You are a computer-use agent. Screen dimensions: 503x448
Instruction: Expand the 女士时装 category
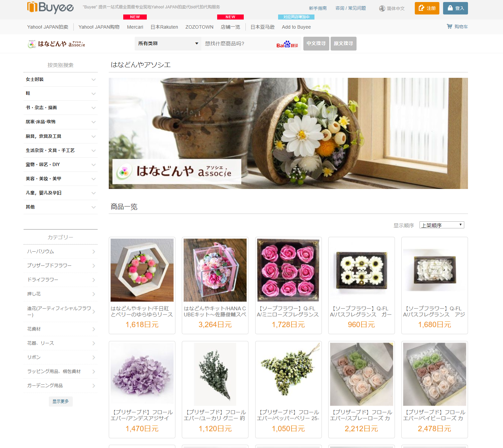[61, 79]
